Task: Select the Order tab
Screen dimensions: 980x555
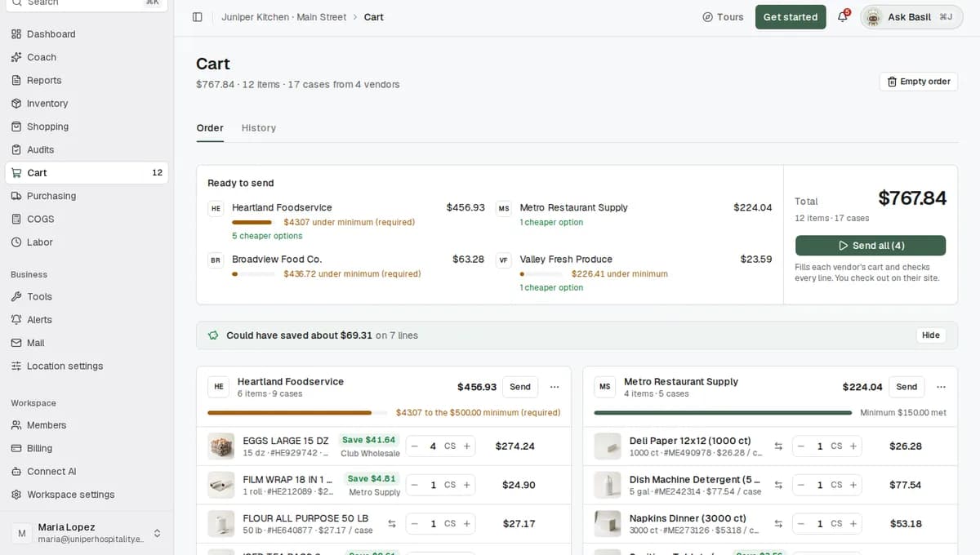Action: (210, 128)
